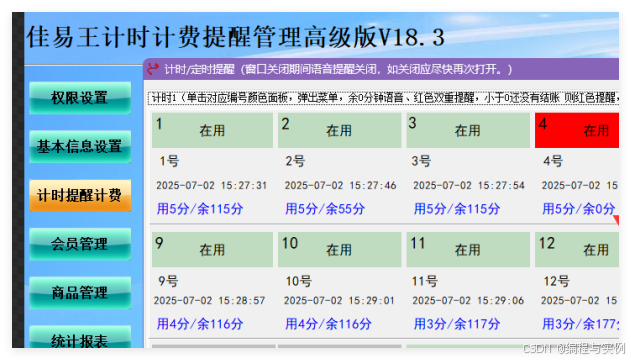Open the 统计报表 sidebar button
Viewport: 631px width, 360px height.
pyautogui.click(x=80, y=338)
